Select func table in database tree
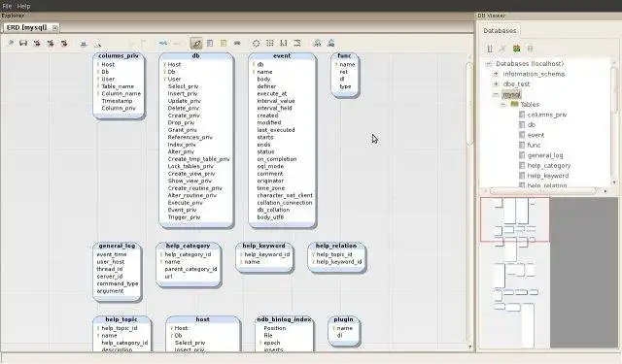Screen dimensions: 622x364 coord(534,145)
